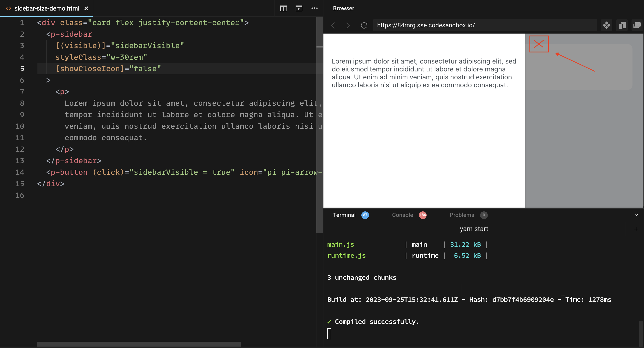Viewport: 644px width, 348px height.
Task: Reload the browser preview page
Action: click(x=364, y=25)
